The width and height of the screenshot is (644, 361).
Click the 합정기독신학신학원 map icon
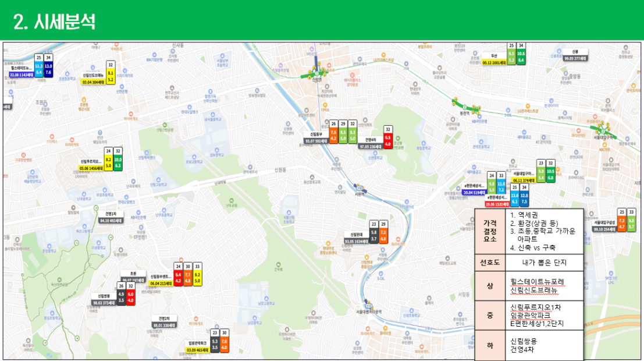pos(210,91)
